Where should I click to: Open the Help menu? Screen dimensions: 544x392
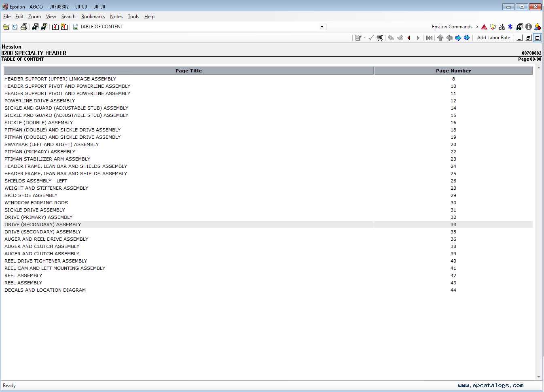click(149, 17)
